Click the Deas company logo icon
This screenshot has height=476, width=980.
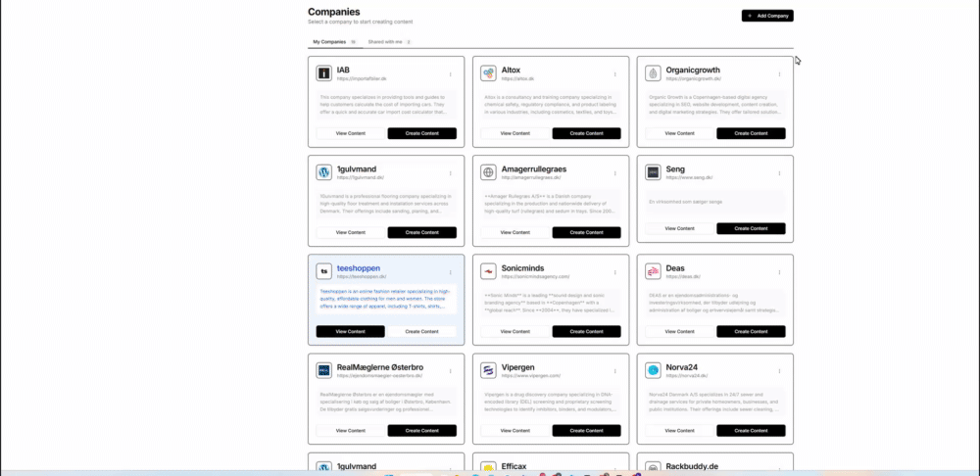point(653,271)
